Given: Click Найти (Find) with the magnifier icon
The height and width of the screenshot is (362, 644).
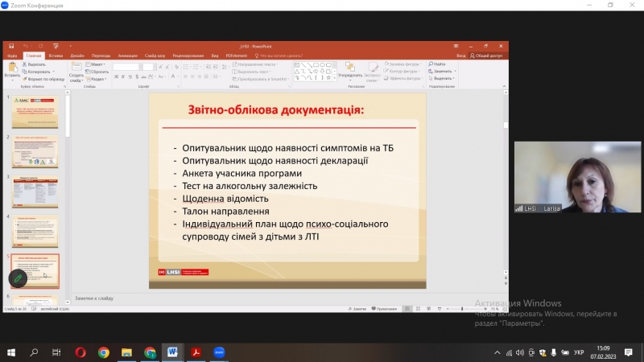Looking at the screenshot, I should [x=437, y=64].
